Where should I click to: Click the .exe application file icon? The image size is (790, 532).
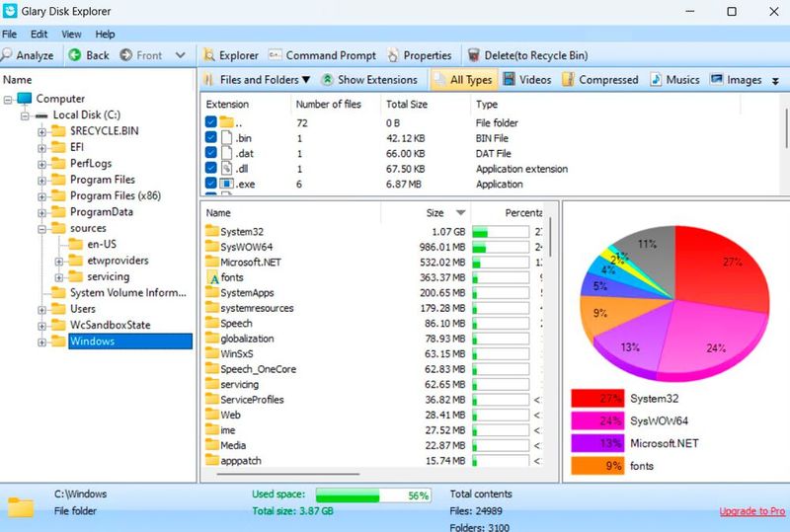pyautogui.click(x=227, y=184)
